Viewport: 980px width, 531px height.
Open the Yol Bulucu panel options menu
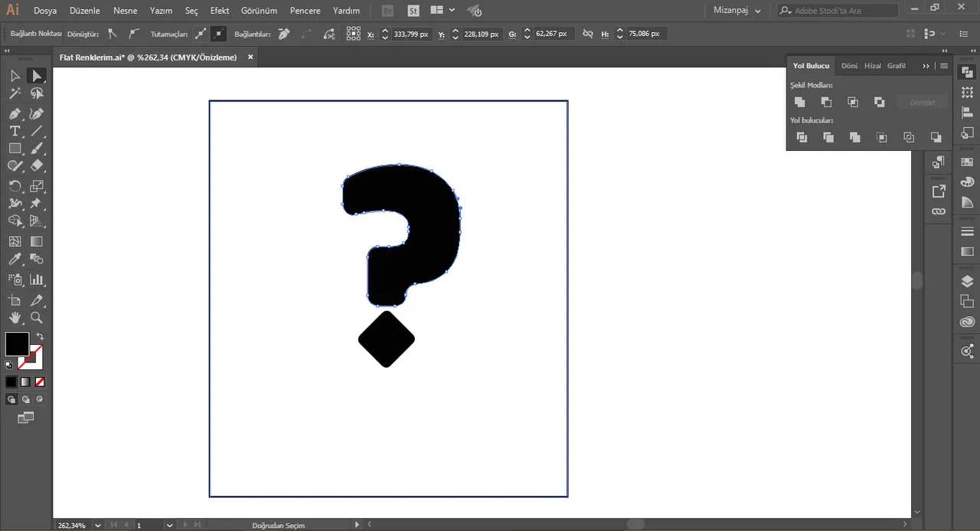click(944, 66)
